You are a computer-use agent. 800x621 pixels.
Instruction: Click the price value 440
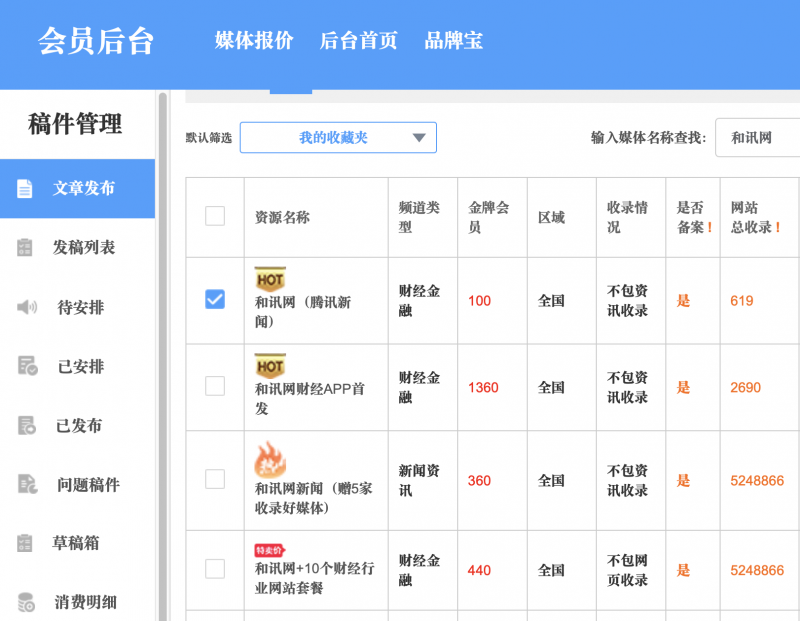(x=480, y=570)
